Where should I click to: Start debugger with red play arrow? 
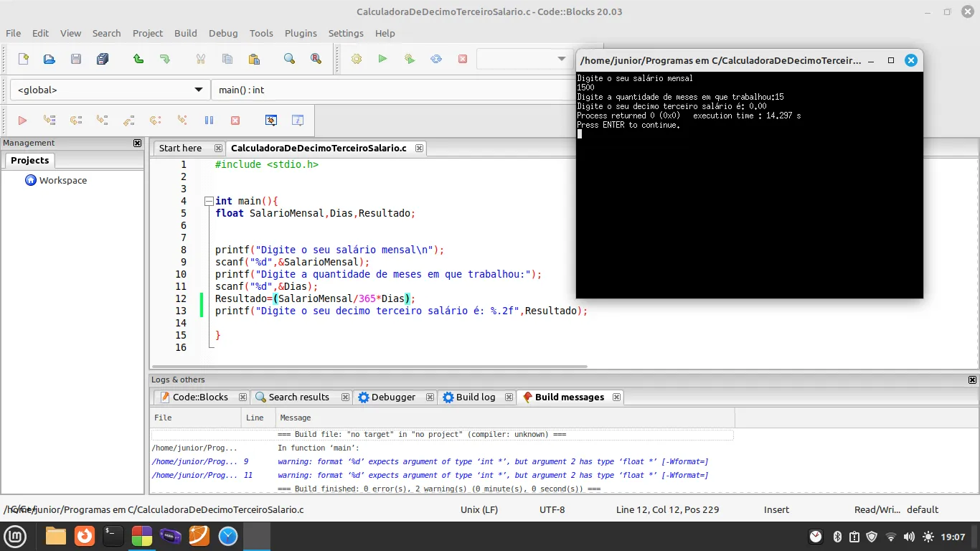(x=22, y=121)
